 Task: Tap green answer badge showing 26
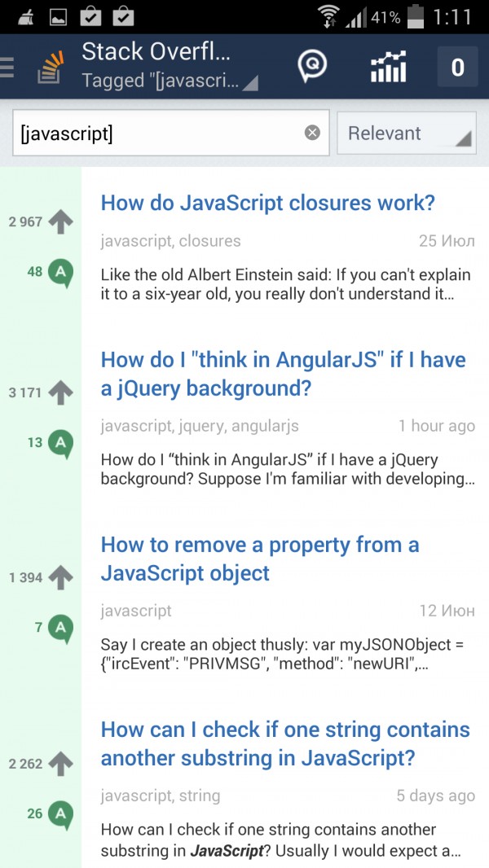point(60,813)
